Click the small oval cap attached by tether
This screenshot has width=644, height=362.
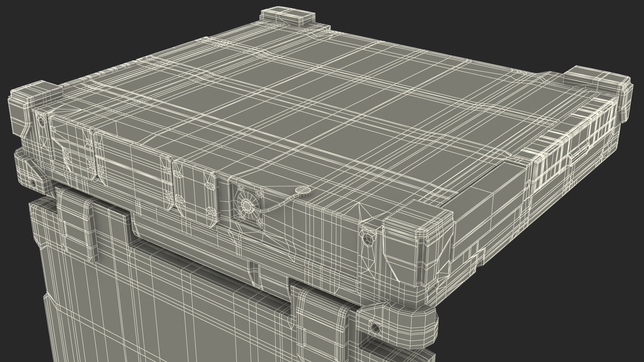[x=303, y=191]
